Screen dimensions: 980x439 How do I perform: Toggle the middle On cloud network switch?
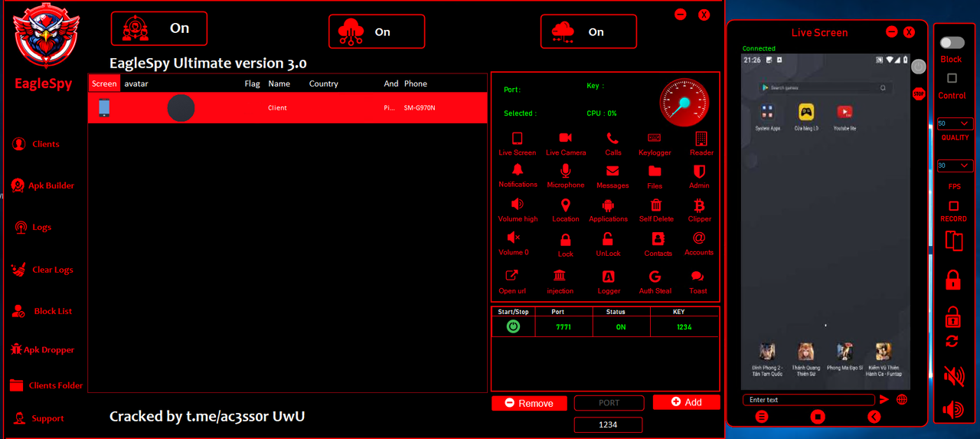tap(377, 31)
